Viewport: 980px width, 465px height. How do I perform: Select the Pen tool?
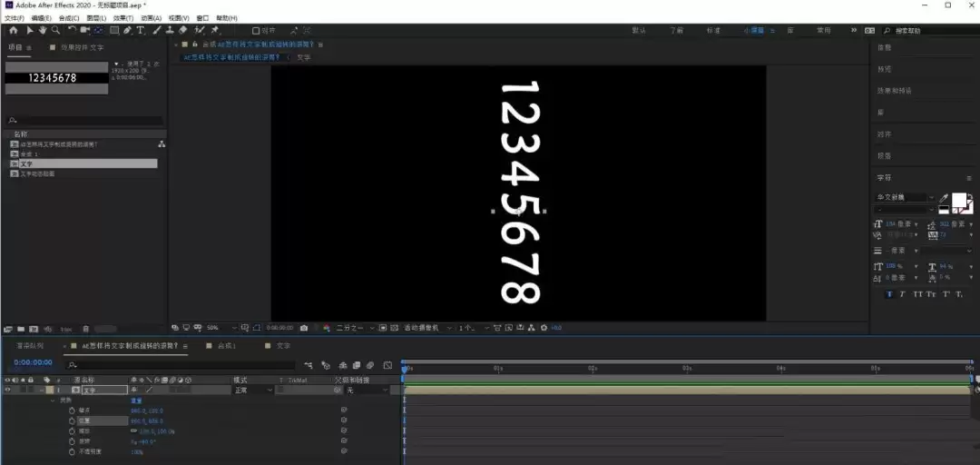point(128,30)
